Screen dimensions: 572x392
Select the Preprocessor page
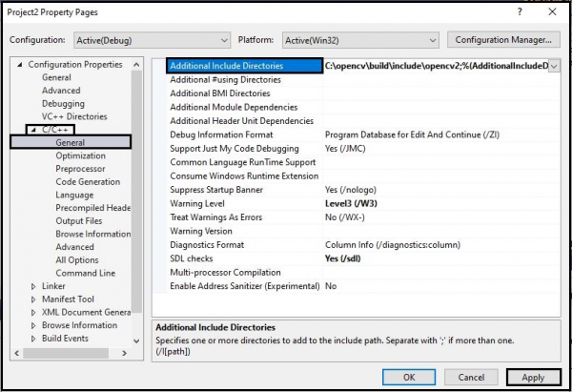(x=80, y=169)
